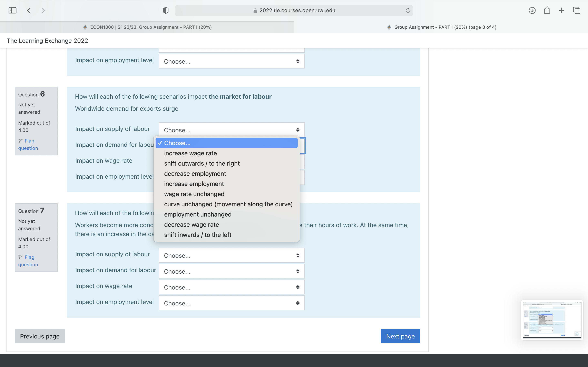Click the Previous page button

(40, 336)
